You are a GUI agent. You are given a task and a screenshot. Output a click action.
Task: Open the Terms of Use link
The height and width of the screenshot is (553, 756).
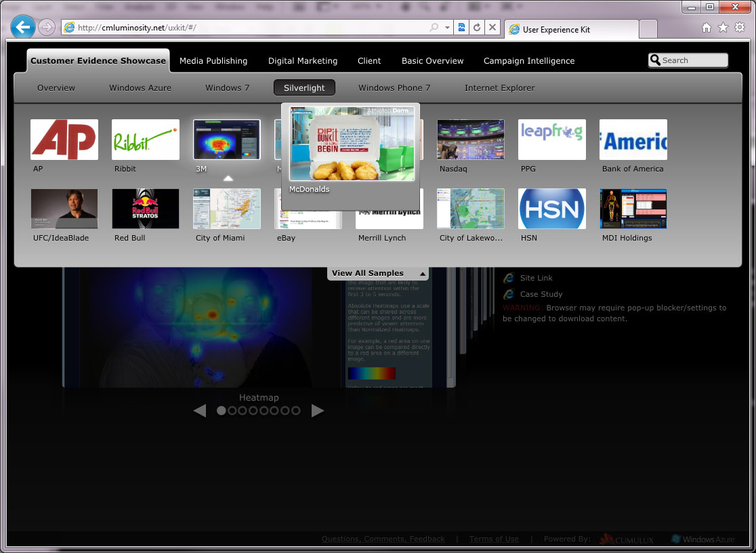pyautogui.click(x=495, y=539)
